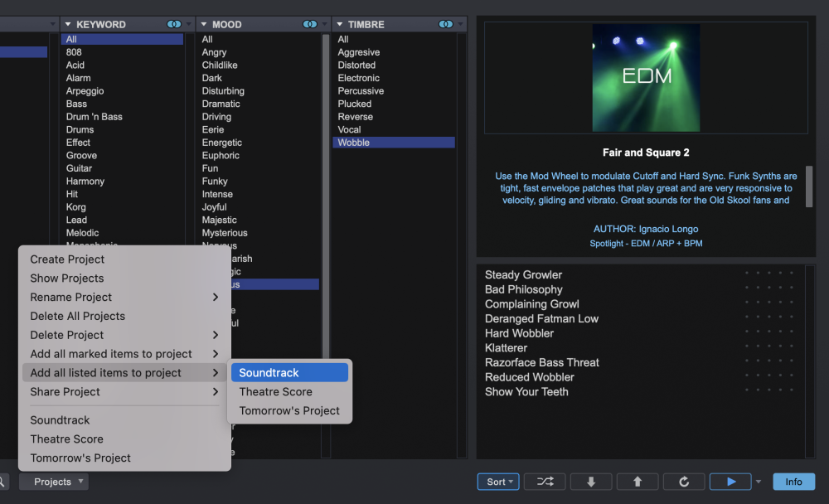Screen dimensions: 829x504
Task: Open the Projects dropdown button
Action: [53, 482]
